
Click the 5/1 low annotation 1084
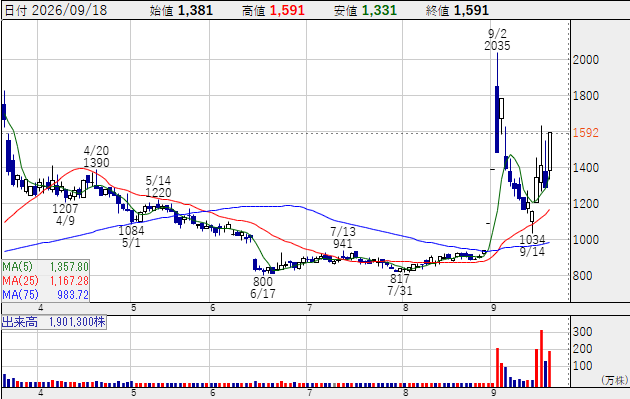click(131, 231)
